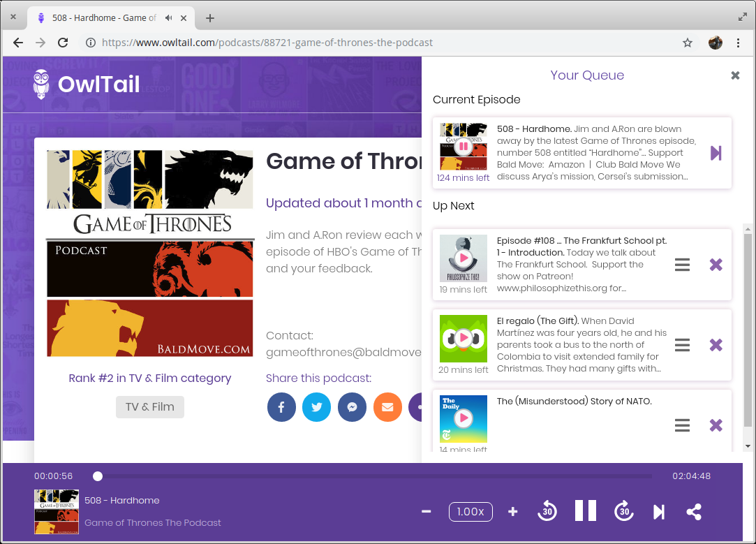Play the Frankfurt School episode thumbnail

click(464, 258)
